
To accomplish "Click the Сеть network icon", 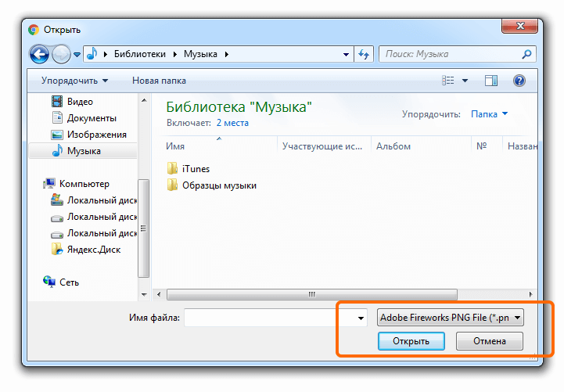I will [49, 282].
